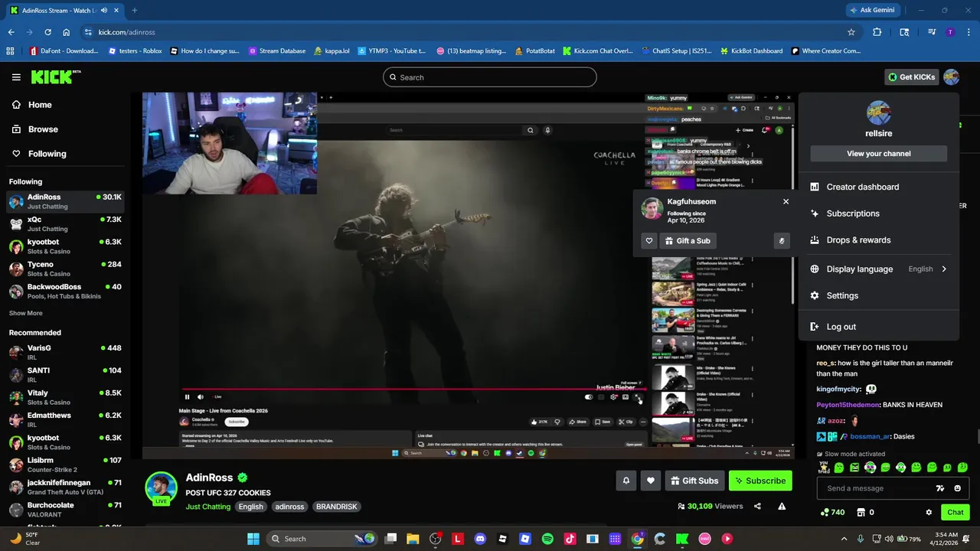This screenshot has width=980, height=551.
Task: Open emote picker in chat input
Action: (x=957, y=488)
